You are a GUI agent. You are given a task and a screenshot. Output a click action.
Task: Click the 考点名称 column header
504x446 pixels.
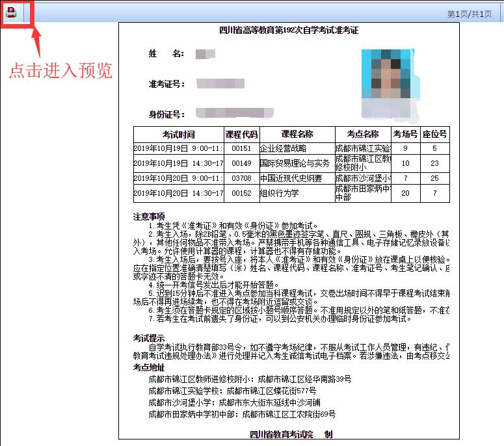pyautogui.click(x=363, y=135)
